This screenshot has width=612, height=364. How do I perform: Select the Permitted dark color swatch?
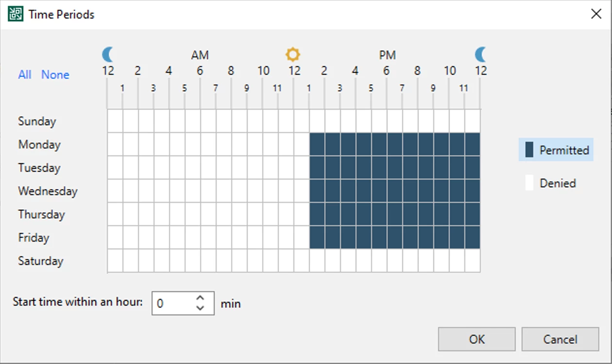(529, 150)
